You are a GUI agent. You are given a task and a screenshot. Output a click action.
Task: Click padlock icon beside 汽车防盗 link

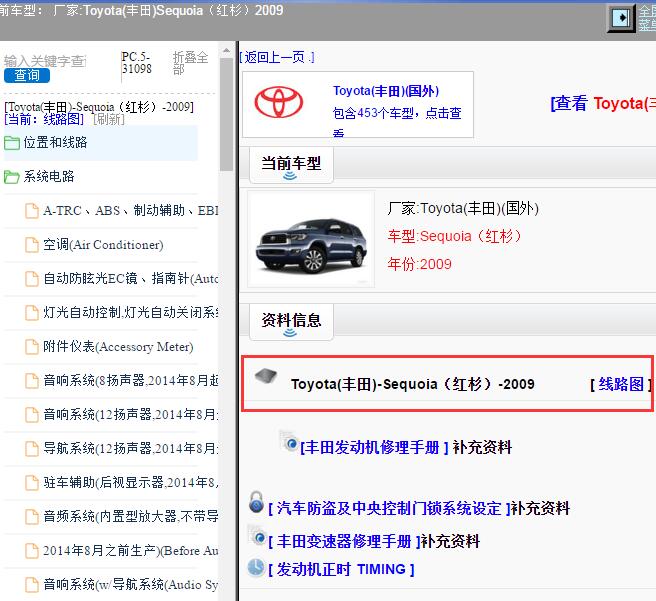click(256, 502)
